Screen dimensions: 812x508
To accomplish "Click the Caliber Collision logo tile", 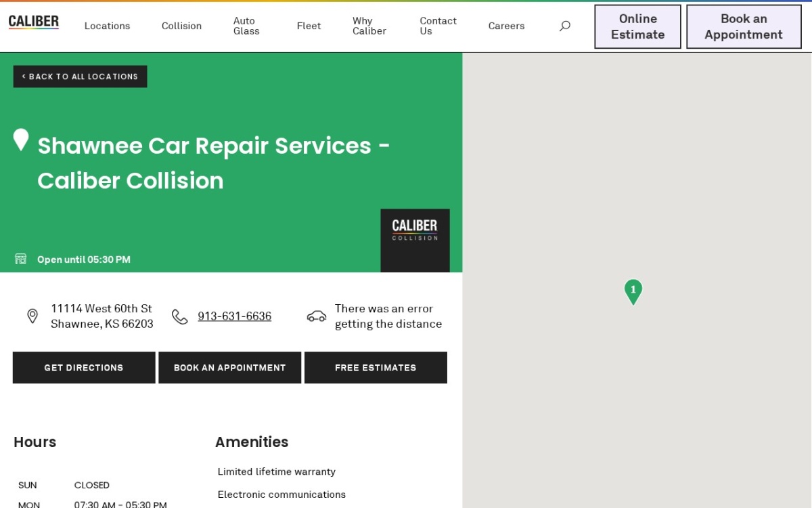I will [415, 240].
